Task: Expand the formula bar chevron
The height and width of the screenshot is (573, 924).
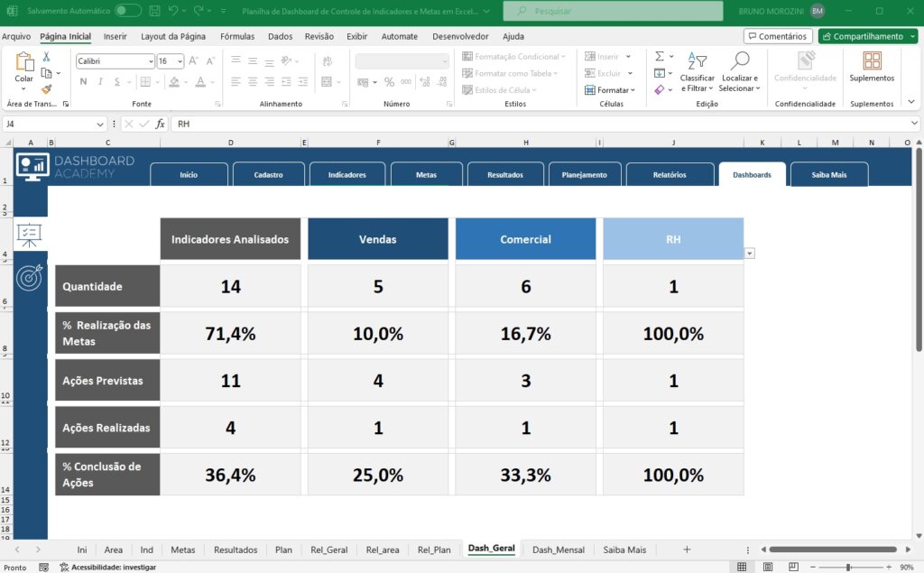Action: point(914,124)
